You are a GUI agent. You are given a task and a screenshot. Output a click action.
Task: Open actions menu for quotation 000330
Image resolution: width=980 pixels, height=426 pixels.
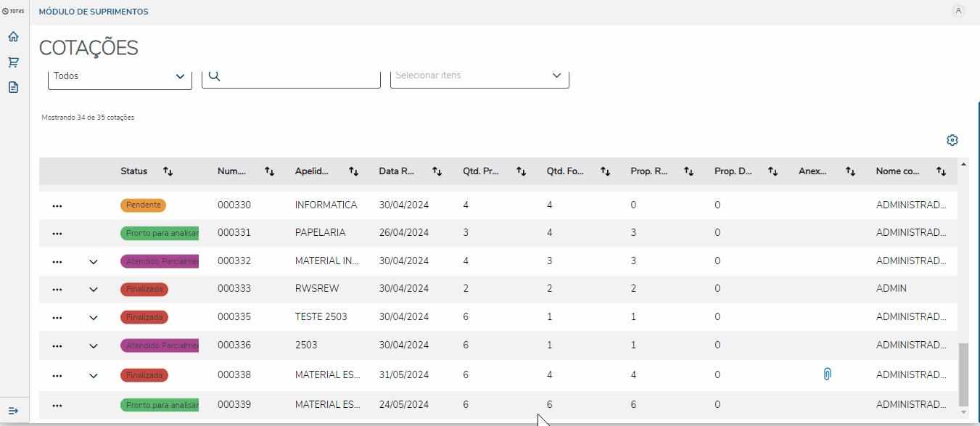[57, 205]
